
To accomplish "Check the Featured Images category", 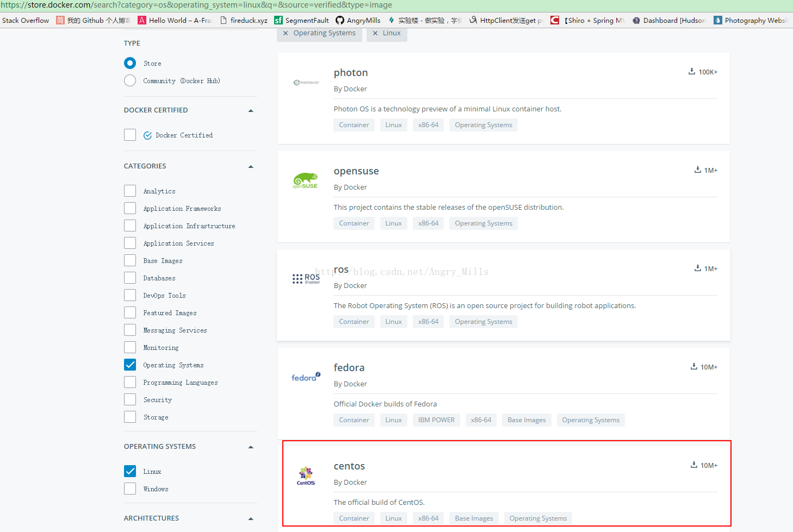I will [x=130, y=312].
